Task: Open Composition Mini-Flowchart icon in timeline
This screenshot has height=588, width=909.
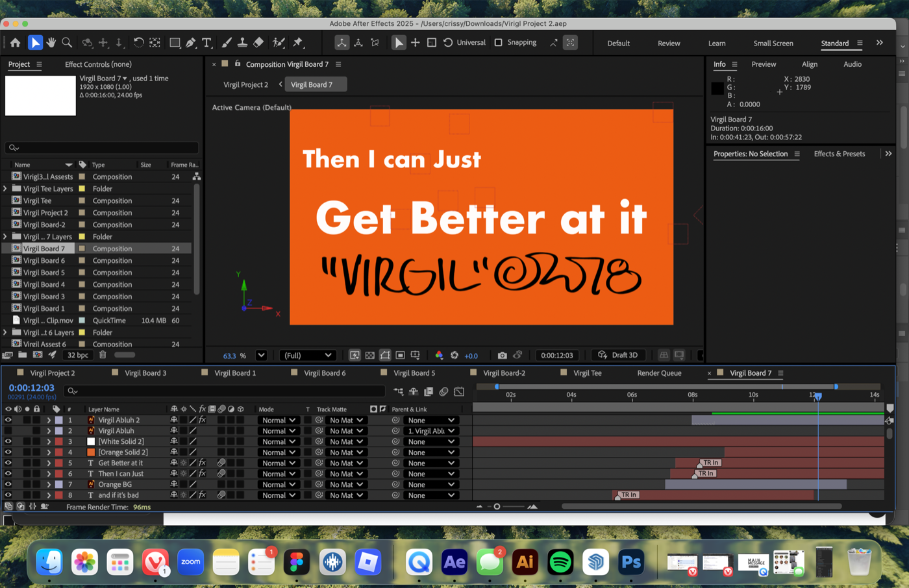Action: tap(398, 391)
